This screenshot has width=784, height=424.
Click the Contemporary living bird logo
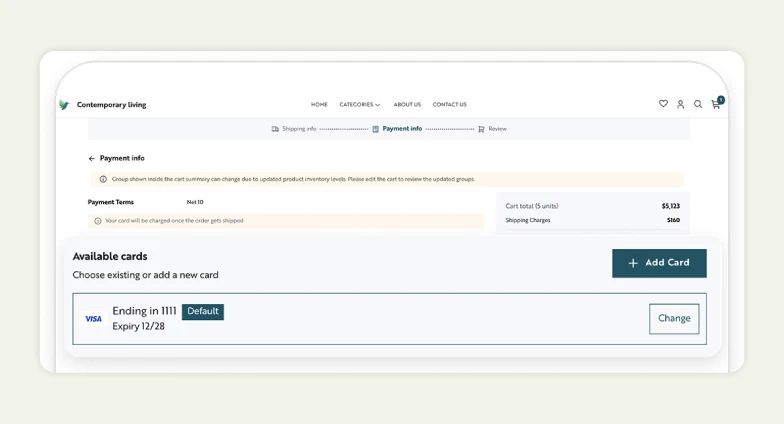tap(64, 104)
